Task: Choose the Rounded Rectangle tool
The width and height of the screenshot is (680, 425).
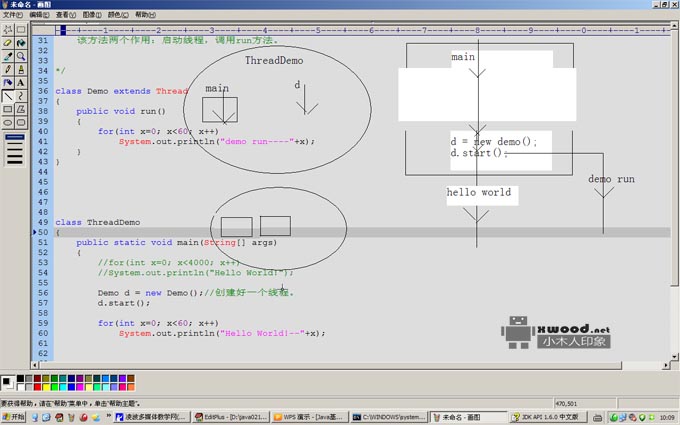Action: [21, 123]
